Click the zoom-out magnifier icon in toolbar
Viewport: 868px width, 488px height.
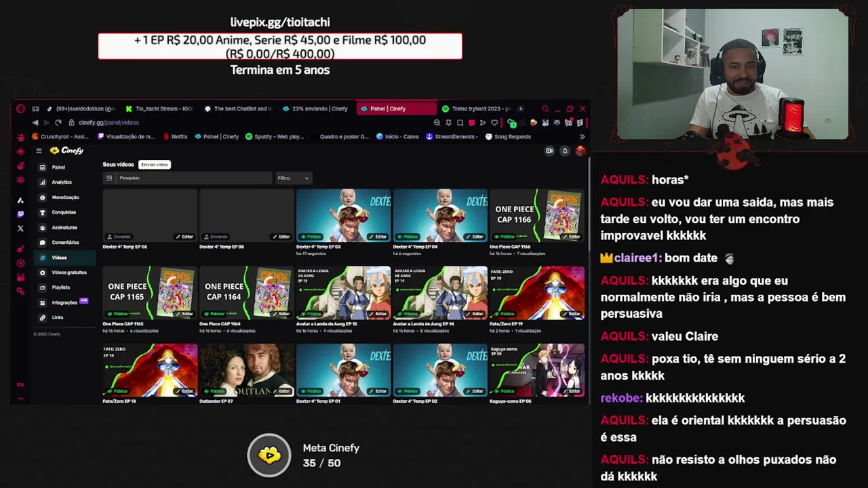point(437,123)
